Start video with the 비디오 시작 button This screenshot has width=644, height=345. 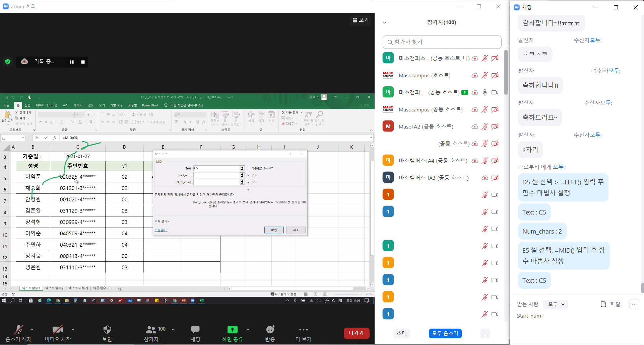tap(58, 330)
